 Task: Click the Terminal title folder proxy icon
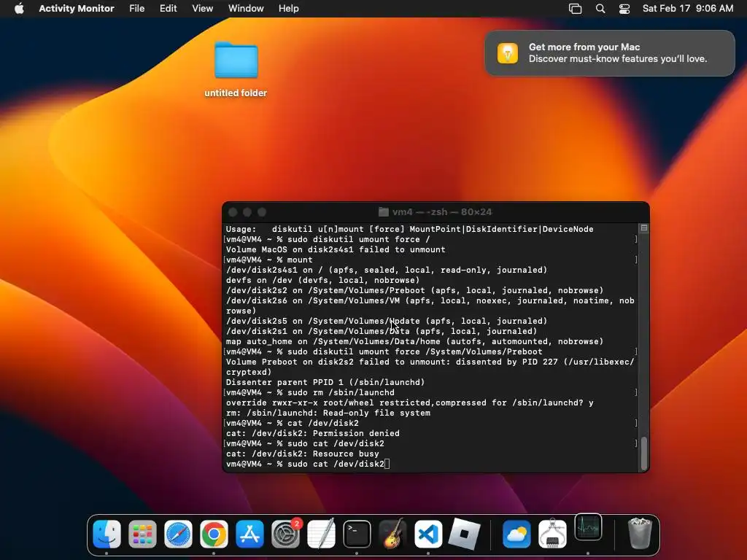[x=384, y=212]
